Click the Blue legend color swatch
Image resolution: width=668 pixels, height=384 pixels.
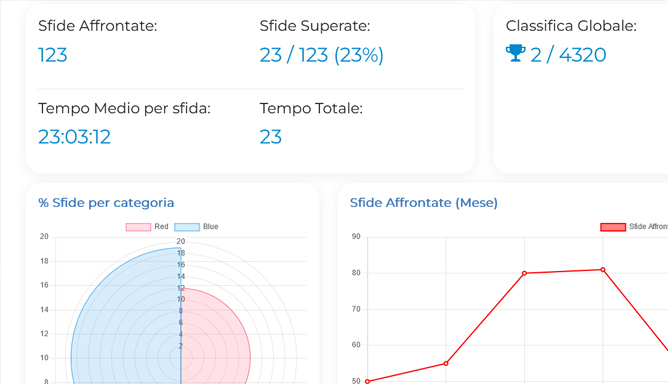click(x=187, y=227)
